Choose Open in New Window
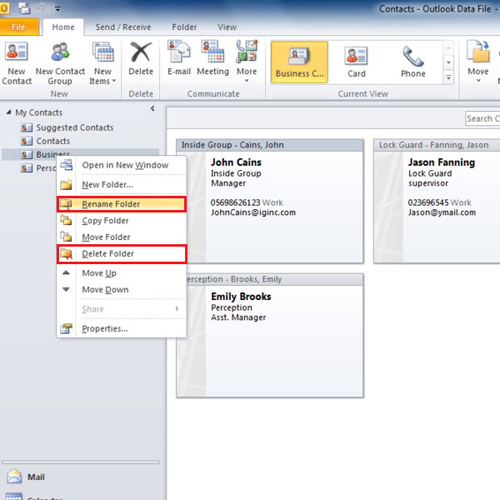This screenshot has width=500, height=500. click(122, 165)
